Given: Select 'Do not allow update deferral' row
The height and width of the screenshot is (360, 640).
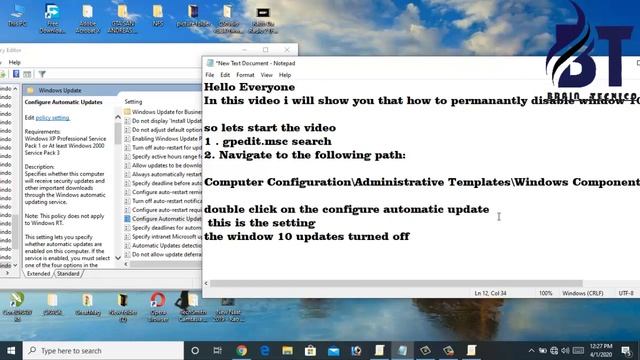Looking at the screenshot, I should click(x=163, y=254).
